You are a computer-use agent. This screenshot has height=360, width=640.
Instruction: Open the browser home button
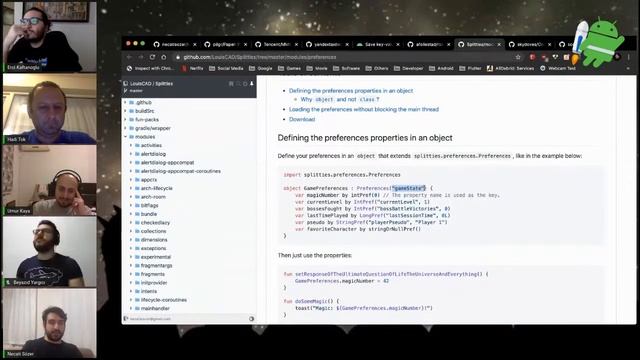pos(164,57)
